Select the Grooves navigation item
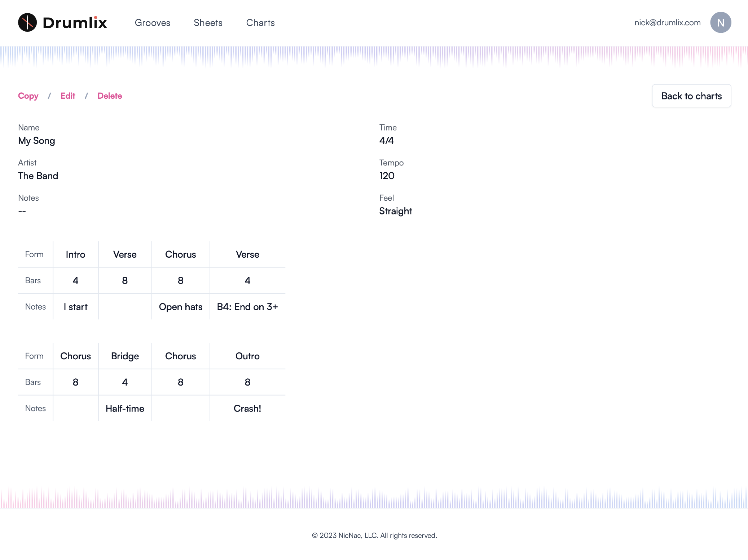This screenshot has height=560, width=748. (153, 23)
